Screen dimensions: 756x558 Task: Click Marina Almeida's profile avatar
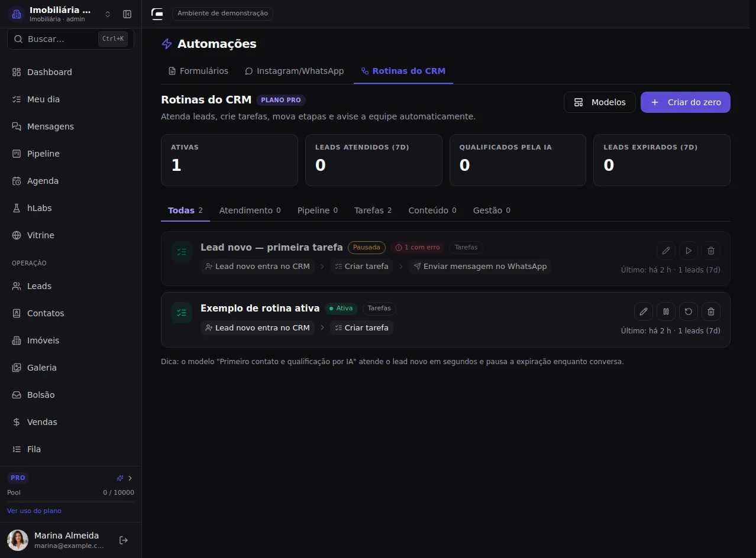coord(18,540)
